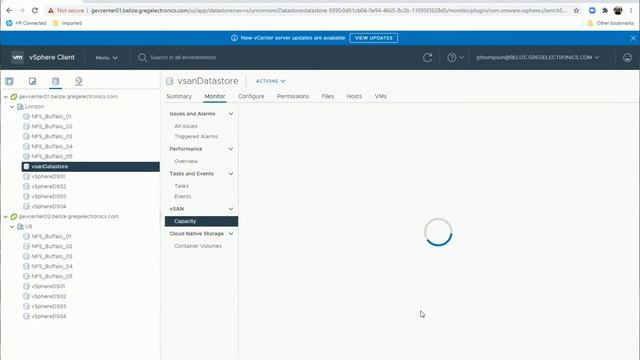Reload the browser page
The width and height of the screenshot is (640, 360).
[x=35, y=10]
